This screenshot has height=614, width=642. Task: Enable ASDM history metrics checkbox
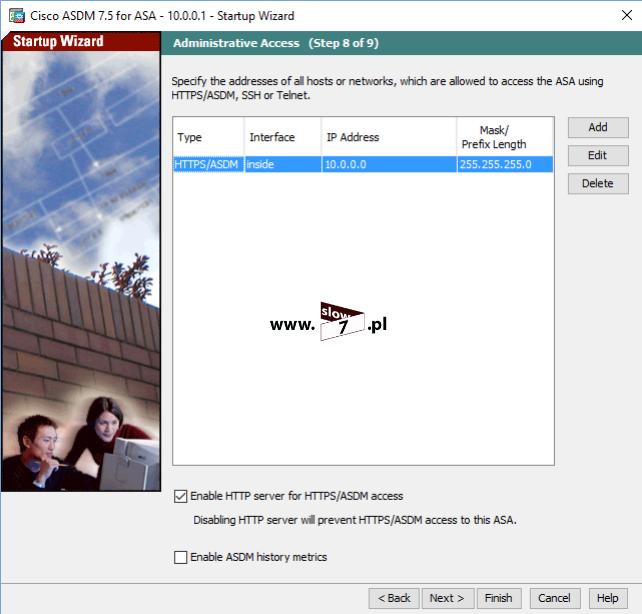[181, 557]
